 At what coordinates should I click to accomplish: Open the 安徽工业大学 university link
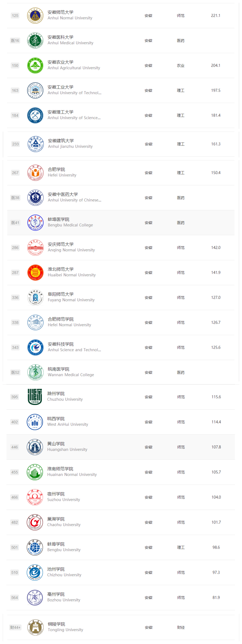point(60,87)
